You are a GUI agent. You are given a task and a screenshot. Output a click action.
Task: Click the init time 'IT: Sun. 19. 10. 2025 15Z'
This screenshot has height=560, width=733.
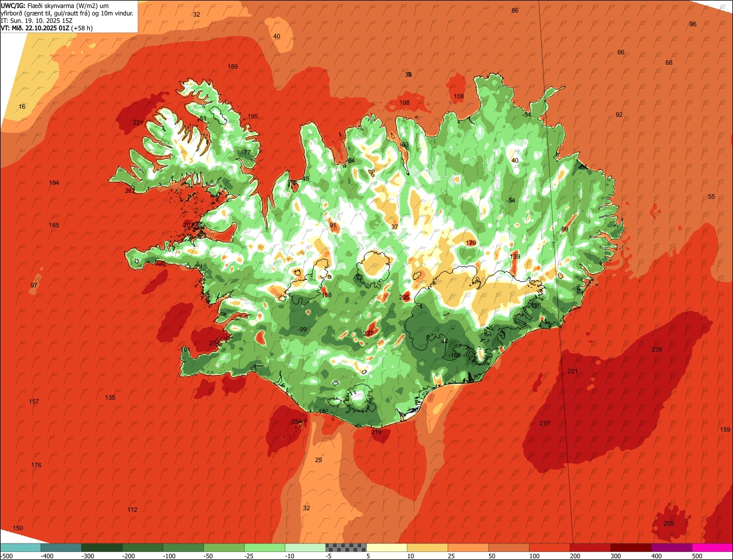(x=37, y=20)
